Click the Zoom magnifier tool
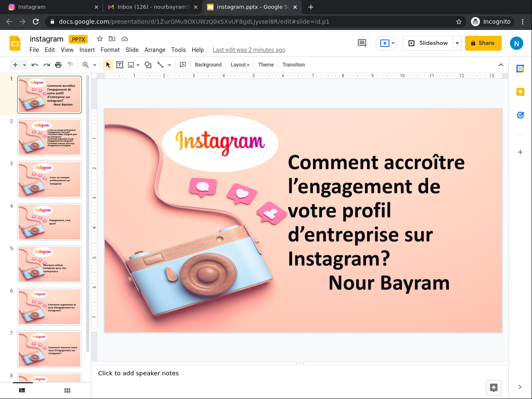532x399 pixels. 86,65
